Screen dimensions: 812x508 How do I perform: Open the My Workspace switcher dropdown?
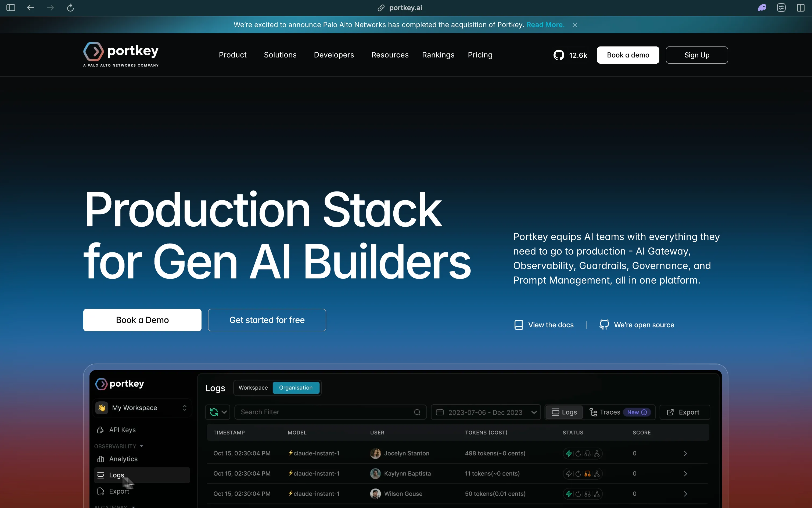click(142, 408)
